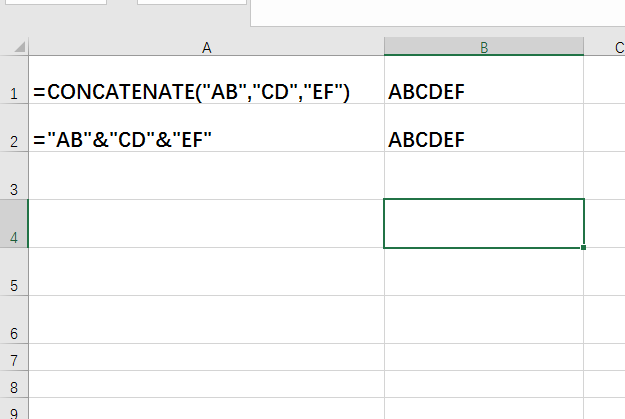Select row 8 header
This screenshot has width=625, height=419.
(x=14, y=383)
